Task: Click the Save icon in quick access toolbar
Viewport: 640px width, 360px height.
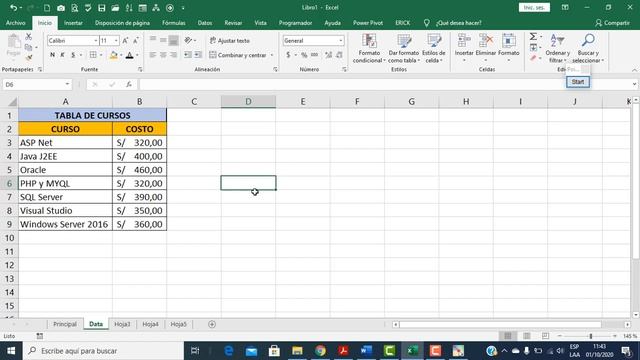Action: pyautogui.click(x=102, y=8)
